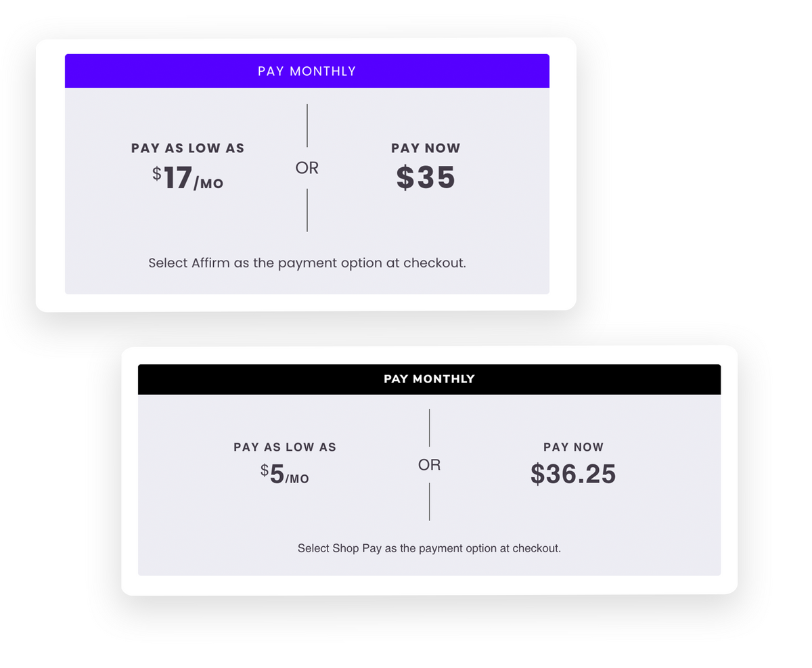Click the small dollar sign before 17
The height and width of the screenshot is (668, 812).
(x=156, y=174)
